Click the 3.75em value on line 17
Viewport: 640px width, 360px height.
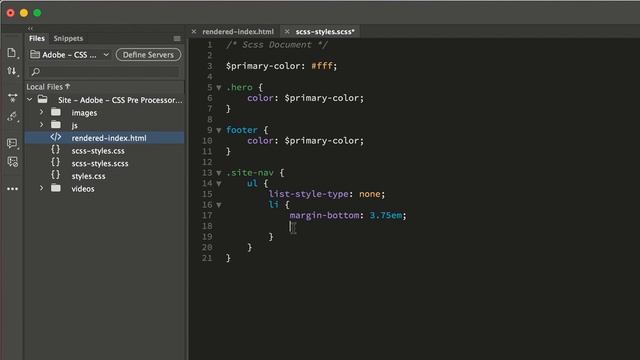pyautogui.click(x=386, y=215)
